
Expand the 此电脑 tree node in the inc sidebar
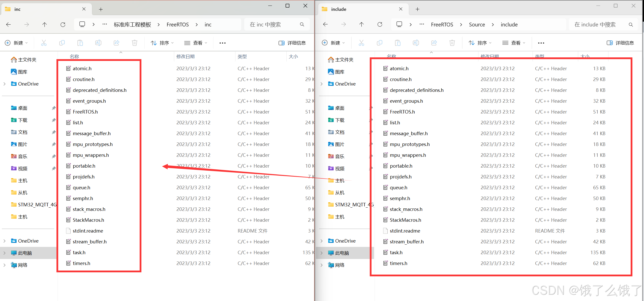point(5,253)
